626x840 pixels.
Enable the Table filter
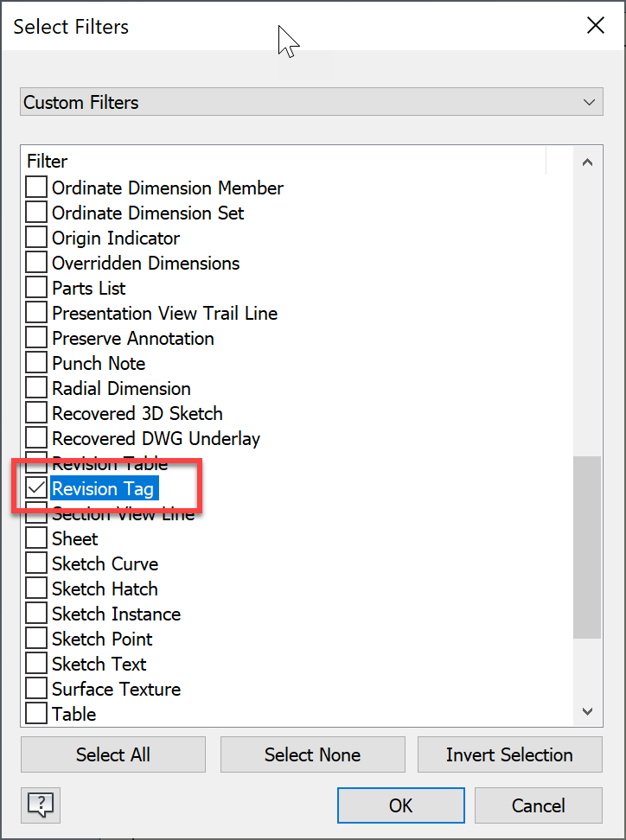coord(35,714)
